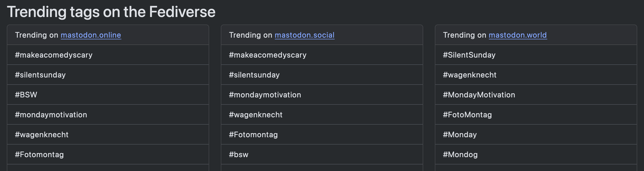The image size is (644, 171).
Task: Select #makeacomedyscary under mastodon.online
Action: click(x=108, y=55)
